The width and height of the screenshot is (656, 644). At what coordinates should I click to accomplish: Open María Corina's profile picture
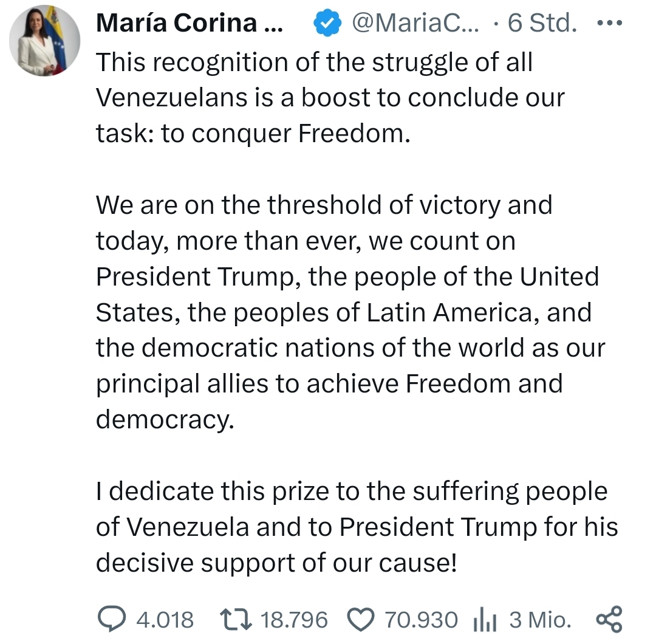coord(44,41)
